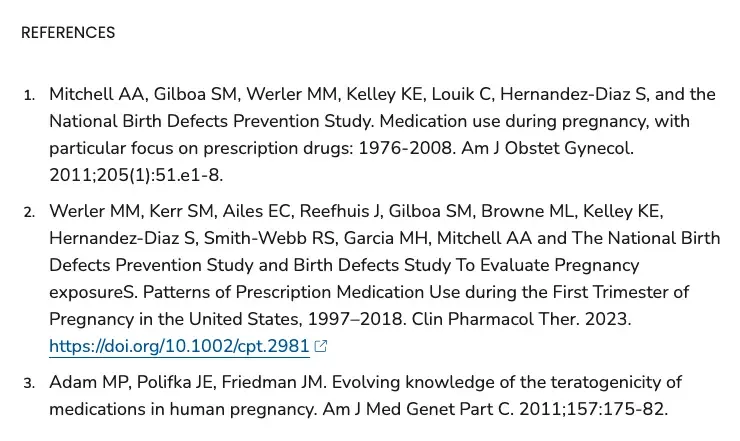Click the year range '1997–2018.'
Image resolution: width=740 pixels, height=441 pixels.
[357, 319]
